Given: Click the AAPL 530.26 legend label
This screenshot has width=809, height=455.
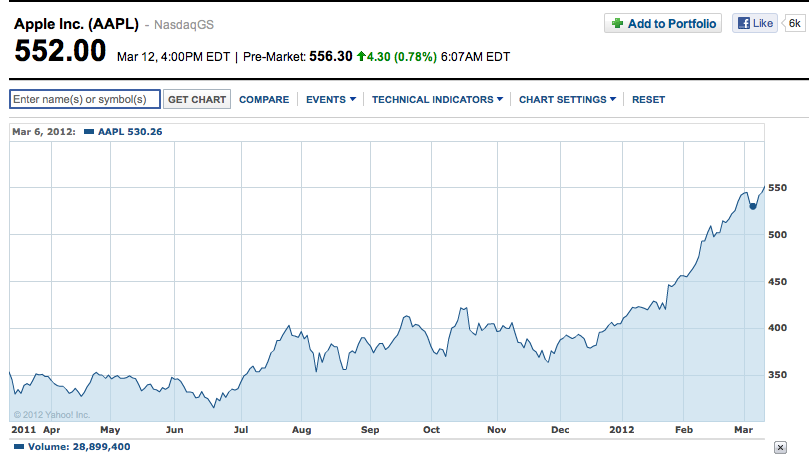Looking at the screenshot, I should tap(130, 132).
